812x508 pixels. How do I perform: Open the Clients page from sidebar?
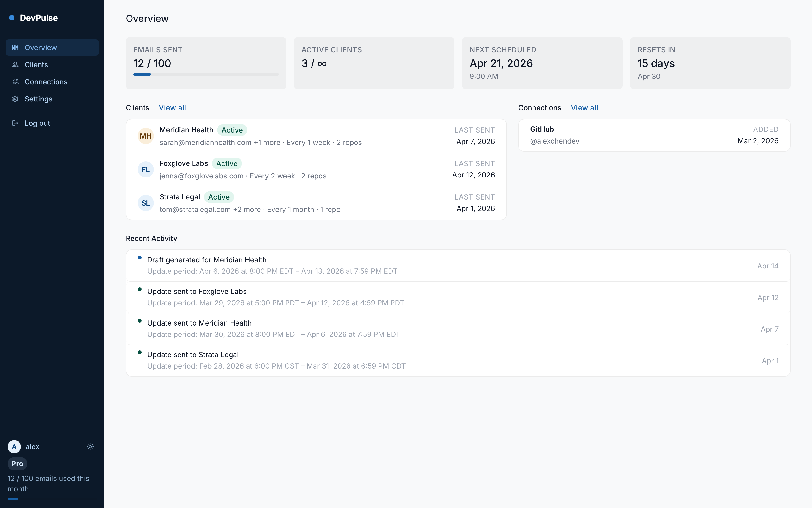click(x=36, y=65)
